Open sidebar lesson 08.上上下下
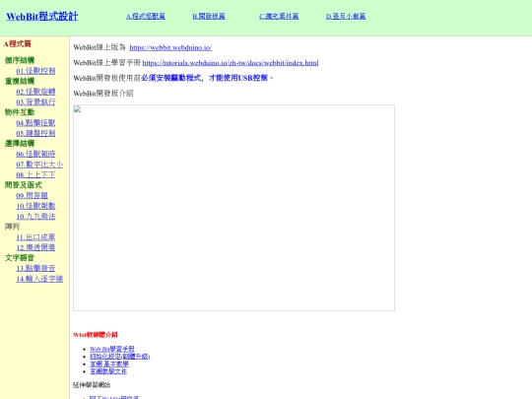 35,174
